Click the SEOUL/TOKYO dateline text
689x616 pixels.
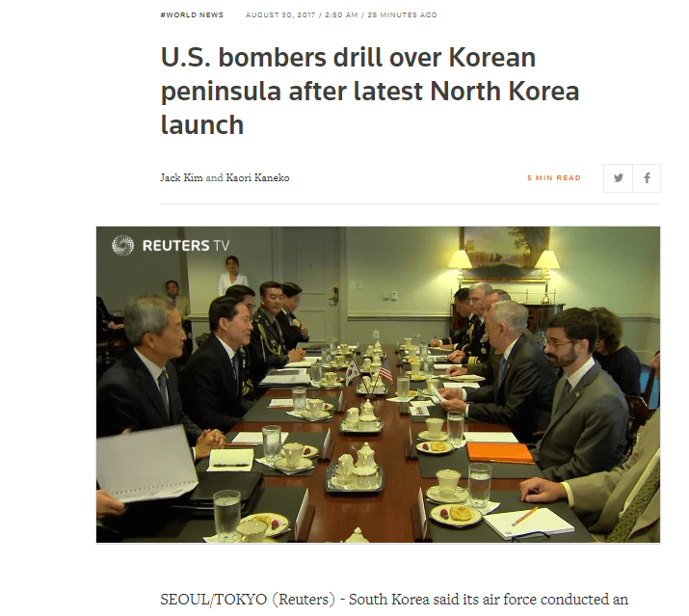click(213, 600)
